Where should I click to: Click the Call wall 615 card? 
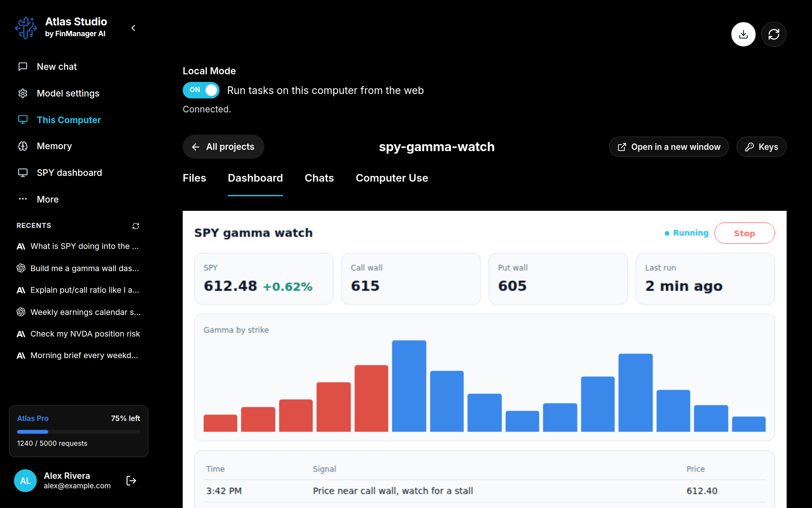[411, 279]
